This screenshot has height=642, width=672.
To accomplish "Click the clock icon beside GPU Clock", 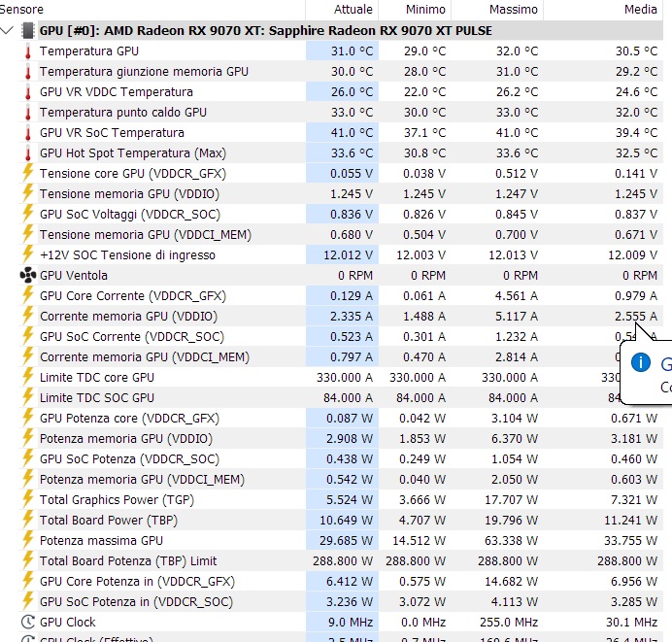I will pyautogui.click(x=28, y=622).
